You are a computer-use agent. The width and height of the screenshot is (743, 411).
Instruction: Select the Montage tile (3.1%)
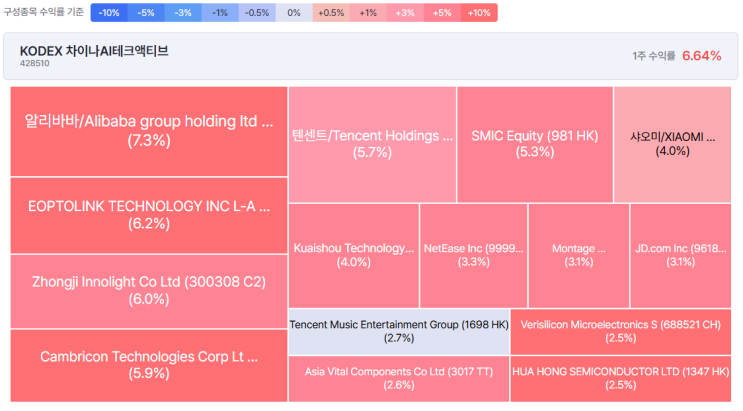point(579,256)
